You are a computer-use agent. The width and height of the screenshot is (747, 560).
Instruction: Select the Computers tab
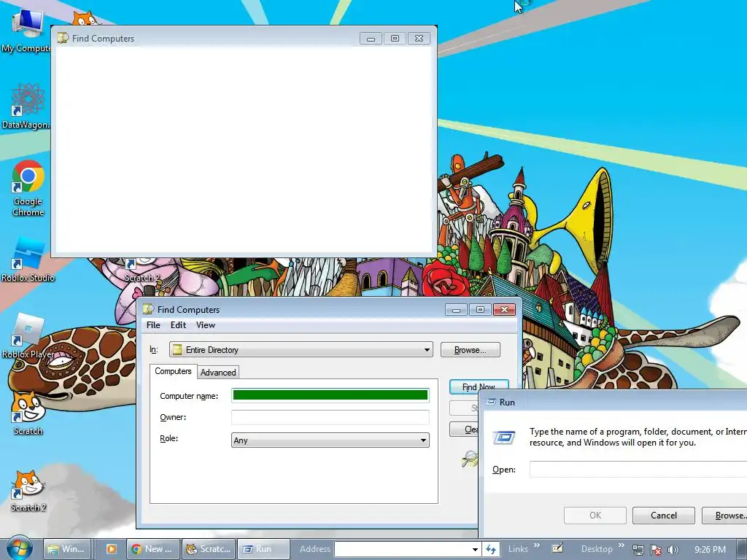[173, 371]
